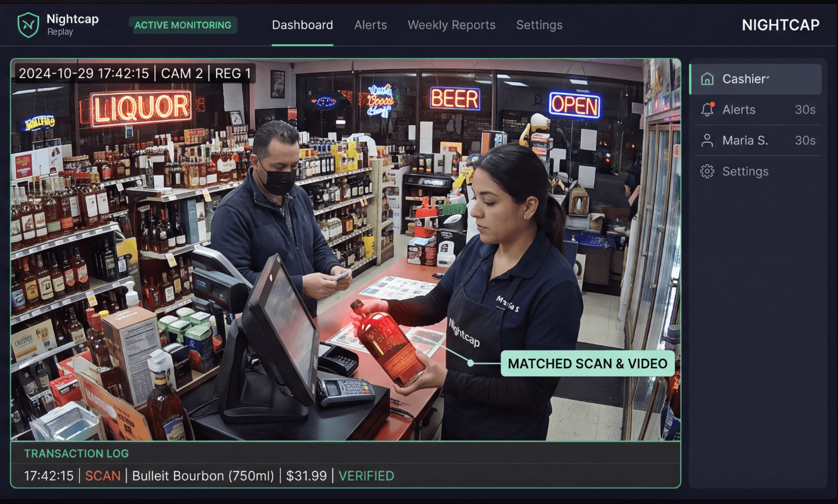Switch to the Alerts tab
The height and width of the screenshot is (504, 838).
tap(370, 25)
